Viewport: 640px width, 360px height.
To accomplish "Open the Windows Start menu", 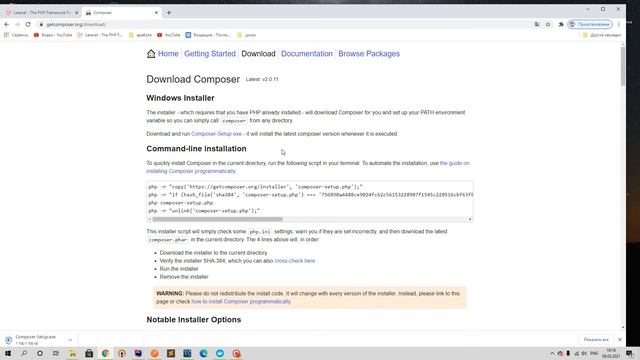I will (8, 353).
